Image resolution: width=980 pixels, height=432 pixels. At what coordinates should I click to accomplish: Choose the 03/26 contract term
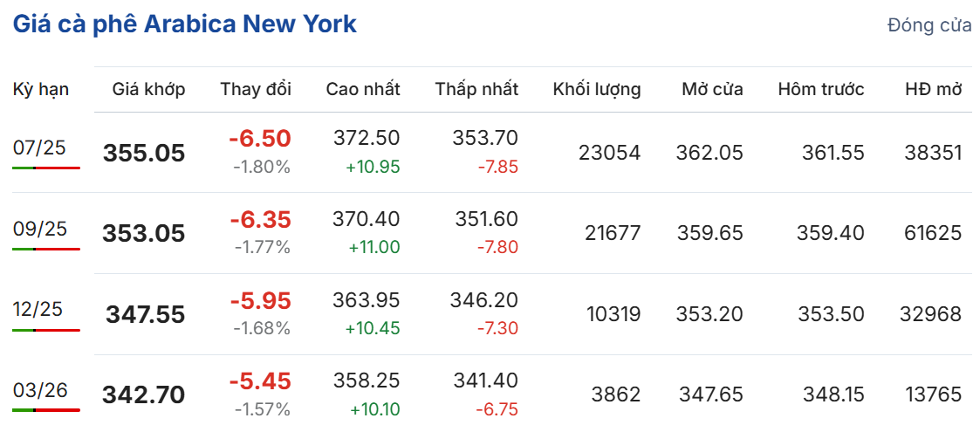(39, 391)
